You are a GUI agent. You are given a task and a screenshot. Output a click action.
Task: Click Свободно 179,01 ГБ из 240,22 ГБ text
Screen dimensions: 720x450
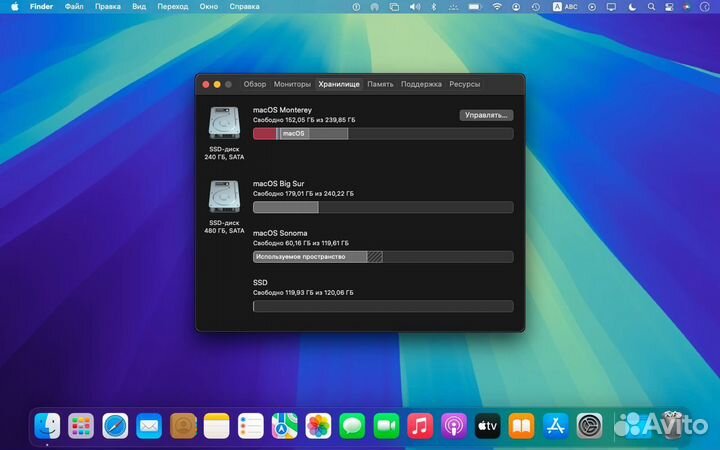click(x=304, y=193)
